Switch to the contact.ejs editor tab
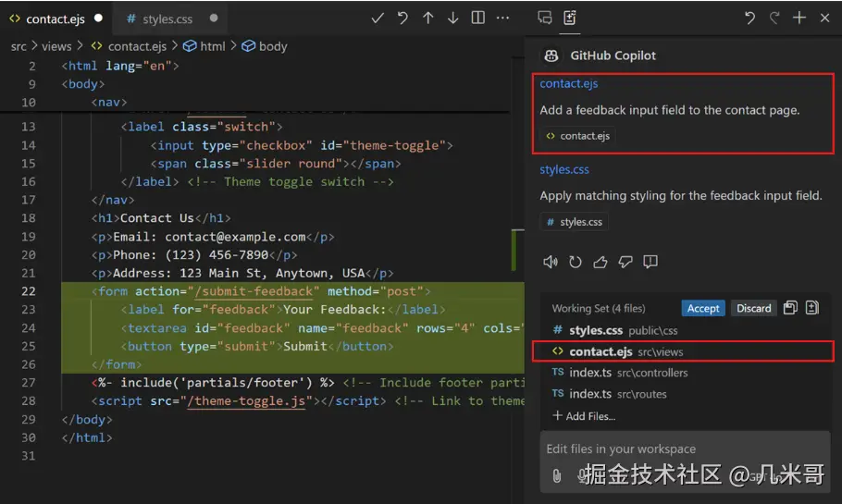This screenshot has height=504, width=842. (x=56, y=18)
